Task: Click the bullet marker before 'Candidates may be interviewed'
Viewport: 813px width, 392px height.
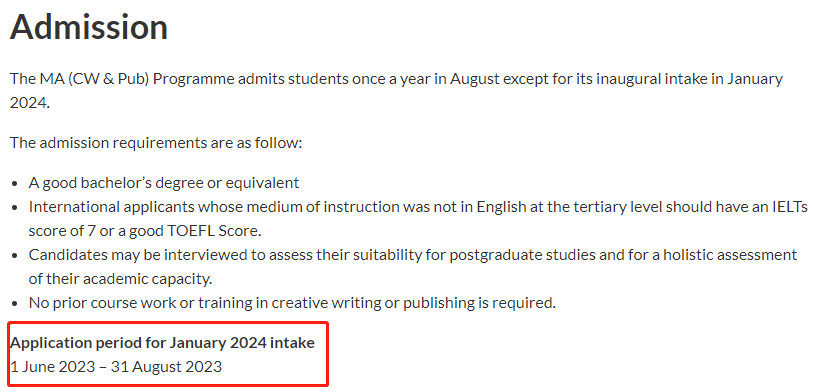Action: pos(17,256)
